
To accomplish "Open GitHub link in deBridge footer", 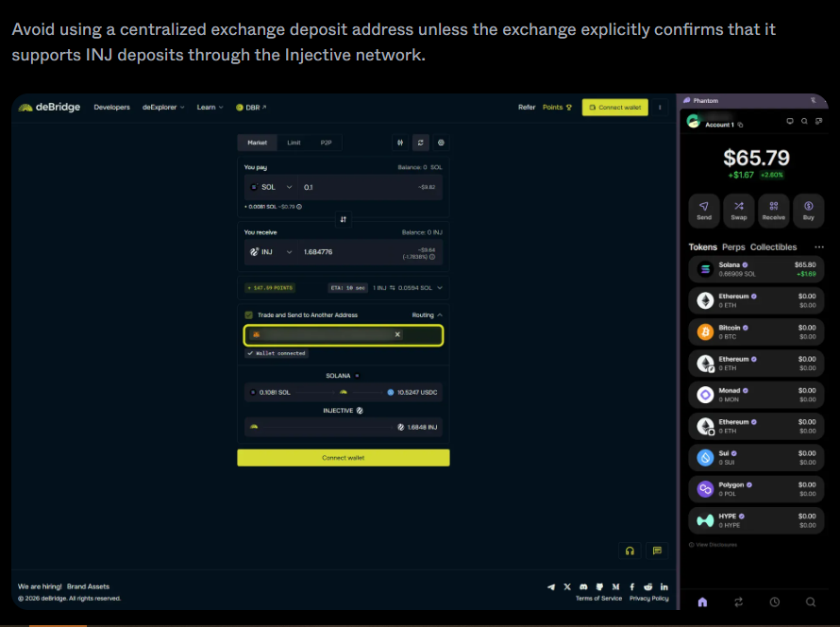I will click(x=599, y=586).
